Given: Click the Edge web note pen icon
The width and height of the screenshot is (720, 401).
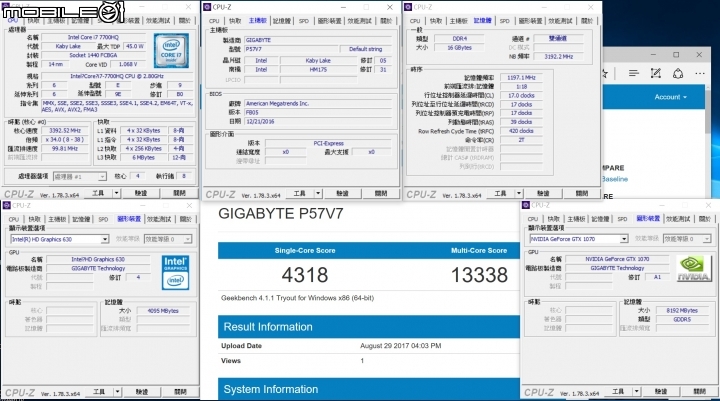Looking at the screenshot, I should 656,73.
